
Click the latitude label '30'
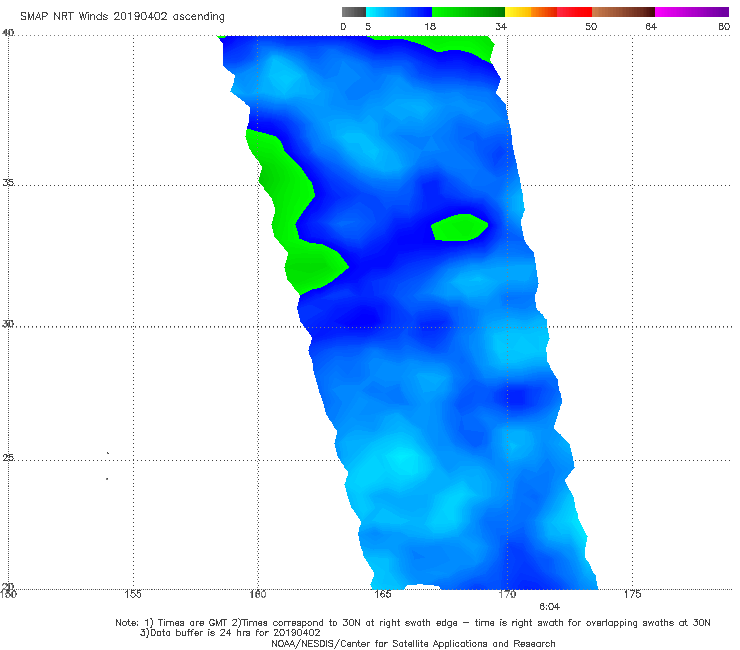(x=8, y=324)
